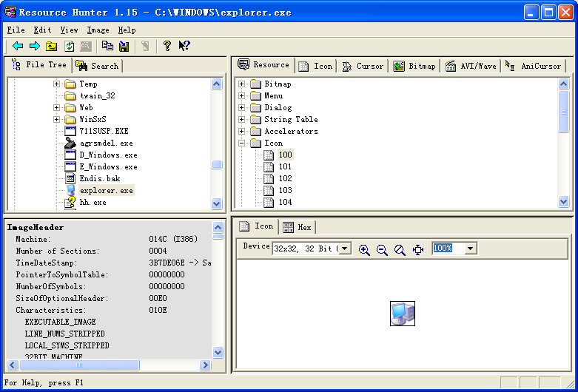Click the Endis.bak file icon
578x392 pixels.
point(70,179)
